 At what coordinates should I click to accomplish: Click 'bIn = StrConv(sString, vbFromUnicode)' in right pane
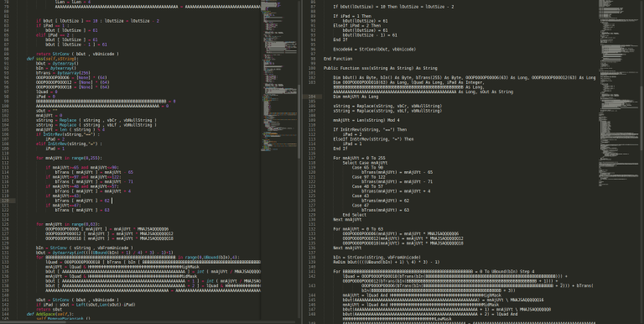coord(377,258)
